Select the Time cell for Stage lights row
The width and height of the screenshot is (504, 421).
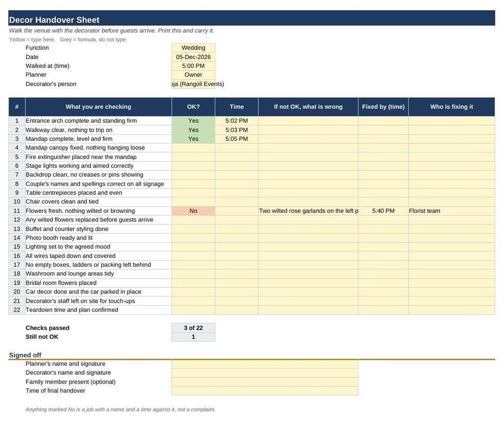237,166
